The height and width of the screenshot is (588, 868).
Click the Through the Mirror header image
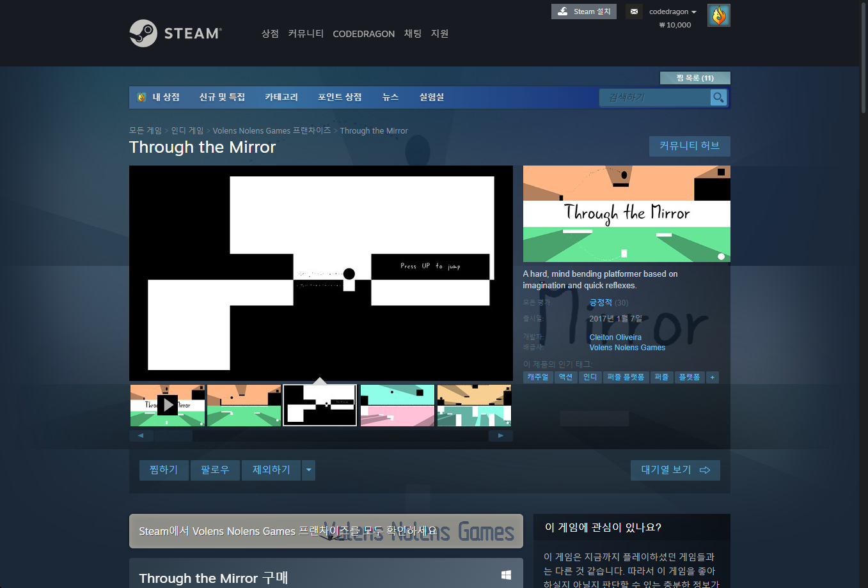(x=627, y=213)
